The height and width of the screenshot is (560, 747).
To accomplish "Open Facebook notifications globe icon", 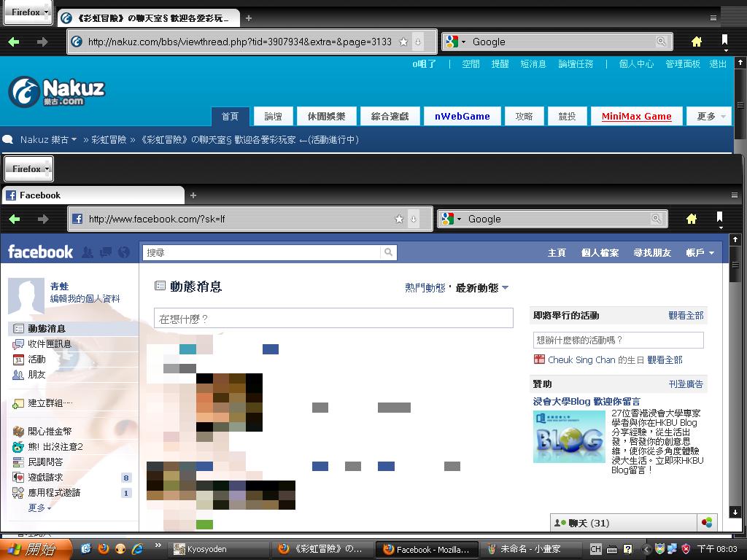I will pos(124,252).
